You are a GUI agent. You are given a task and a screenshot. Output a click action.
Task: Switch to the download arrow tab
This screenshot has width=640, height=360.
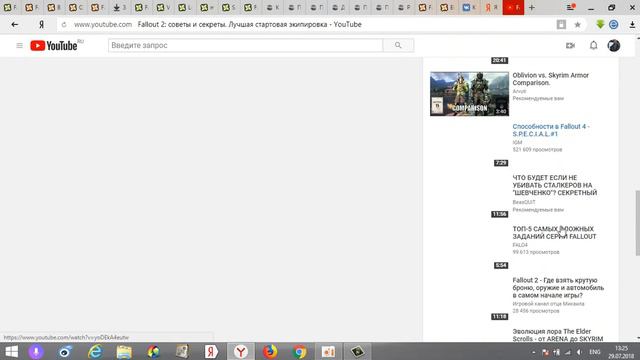point(120,7)
